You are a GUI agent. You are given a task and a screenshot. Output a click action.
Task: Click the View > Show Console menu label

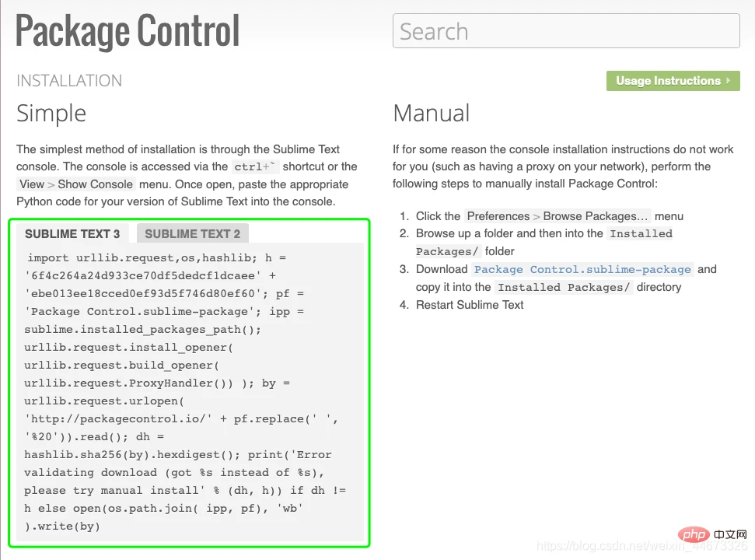click(x=76, y=184)
